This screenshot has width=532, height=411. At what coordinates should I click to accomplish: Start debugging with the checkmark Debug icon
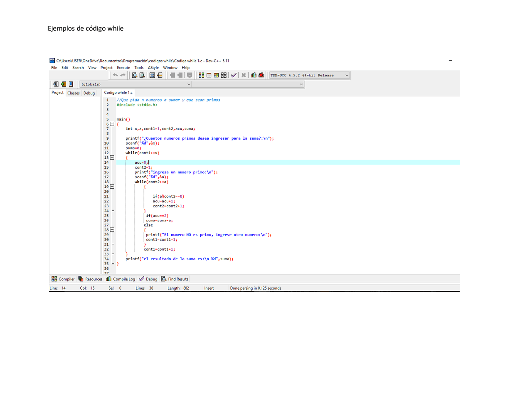(234, 75)
